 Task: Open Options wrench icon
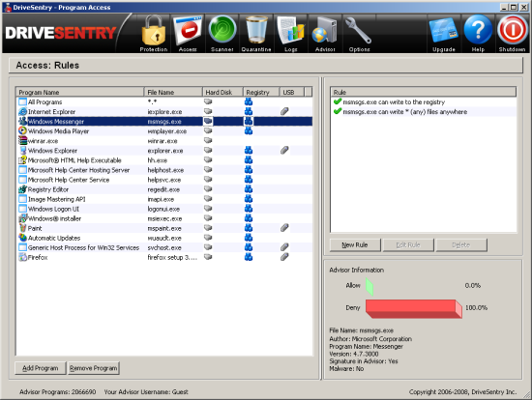point(359,33)
